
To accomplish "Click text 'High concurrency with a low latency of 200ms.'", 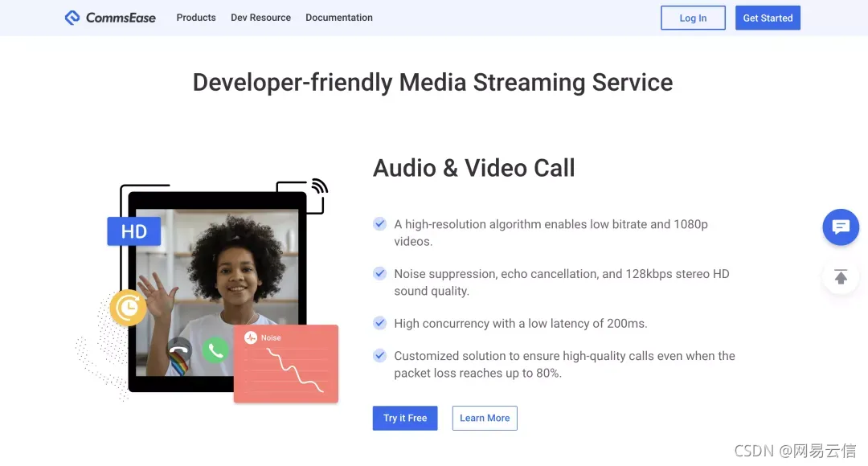I will (x=520, y=323).
